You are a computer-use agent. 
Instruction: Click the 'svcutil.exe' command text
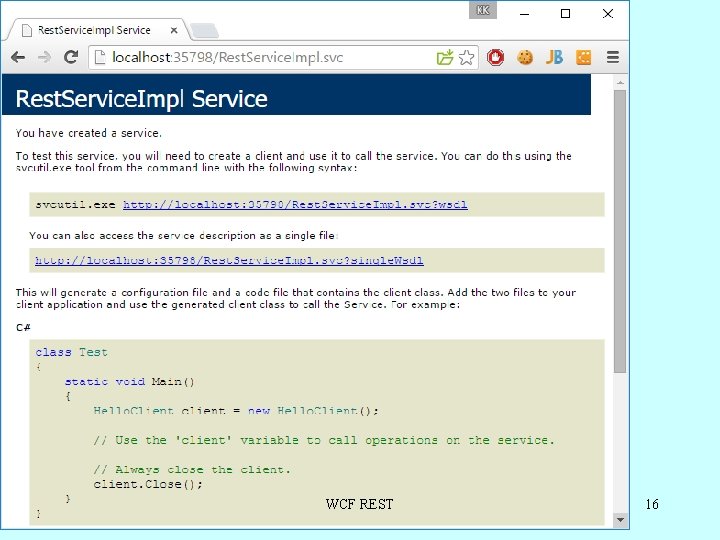coord(75,204)
